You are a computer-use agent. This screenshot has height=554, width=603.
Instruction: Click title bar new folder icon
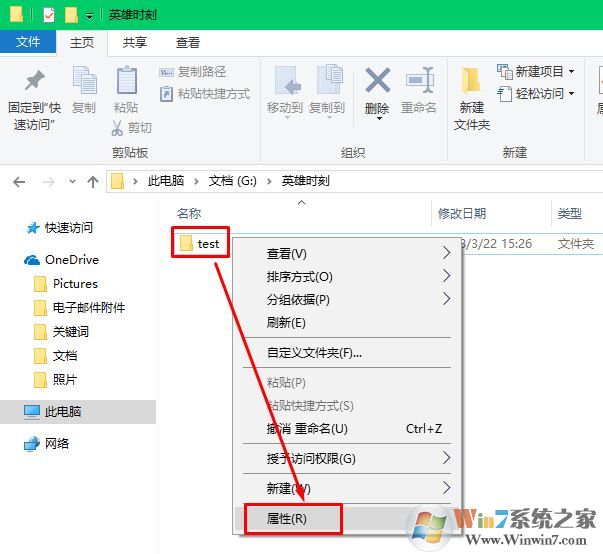pyautogui.click(x=72, y=15)
